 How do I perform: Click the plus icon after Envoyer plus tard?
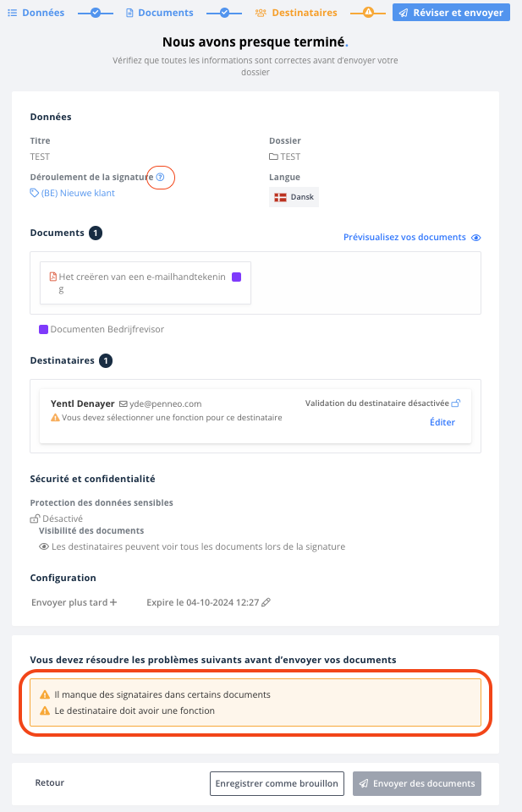point(113,602)
